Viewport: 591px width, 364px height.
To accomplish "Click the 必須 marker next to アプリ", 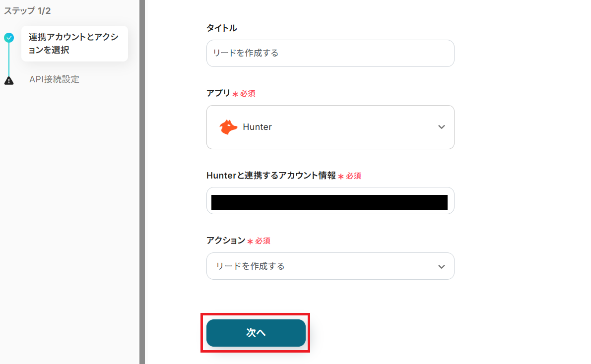I will click(248, 94).
